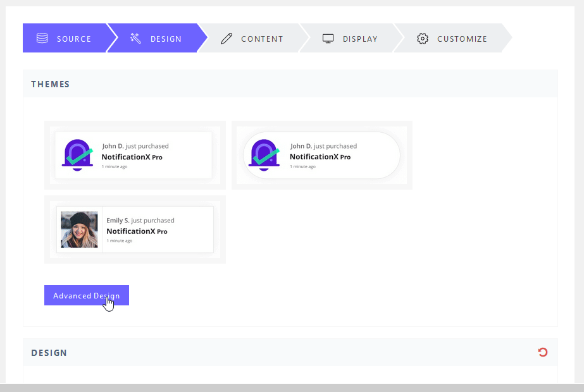This screenshot has height=392, width=584.
Task: Click the bell logo in the rounded pill theme
Action: click(x=264, y=156)
